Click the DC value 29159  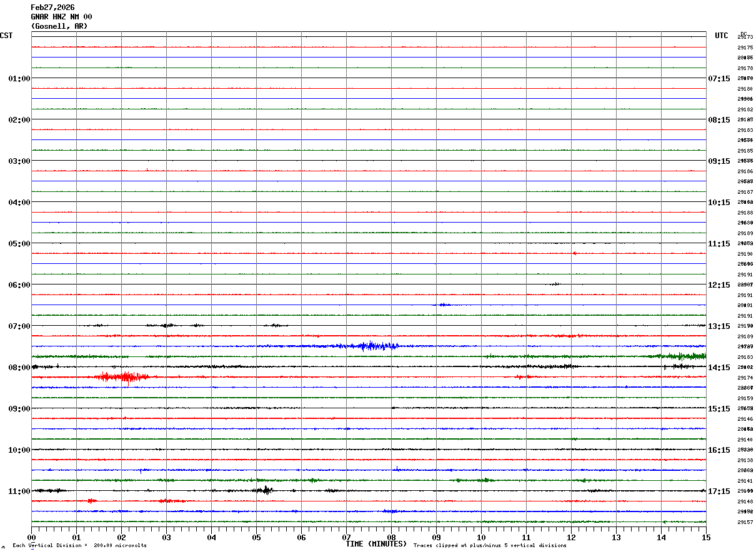(x=745, y=398)
